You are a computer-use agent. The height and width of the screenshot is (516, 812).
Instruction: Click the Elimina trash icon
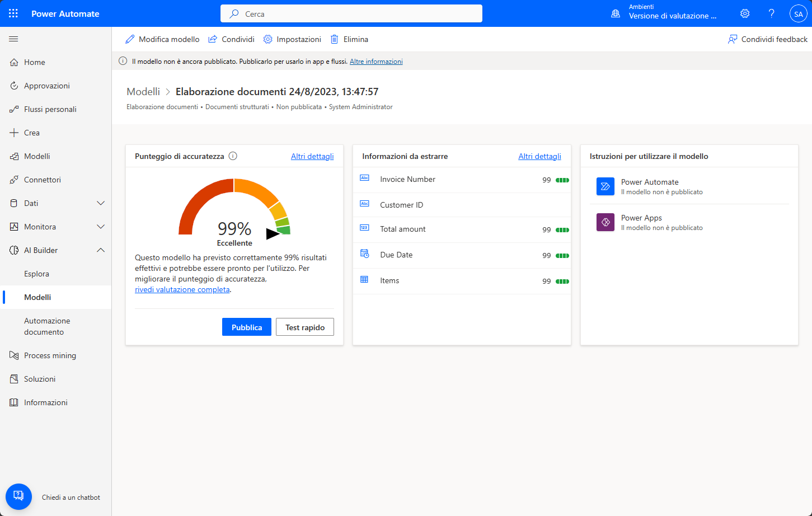[x=334, y=39]
